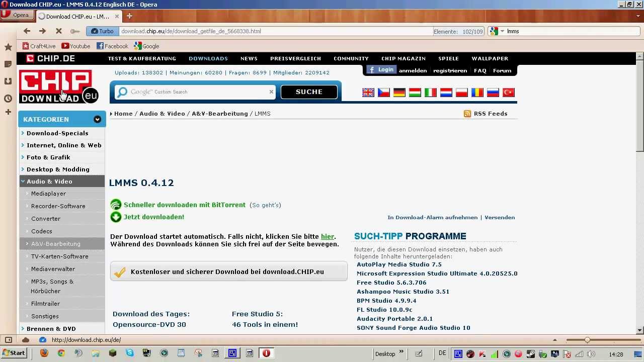
Task: Open the Youtube bookmark
Action: click(x=76, y=46)
